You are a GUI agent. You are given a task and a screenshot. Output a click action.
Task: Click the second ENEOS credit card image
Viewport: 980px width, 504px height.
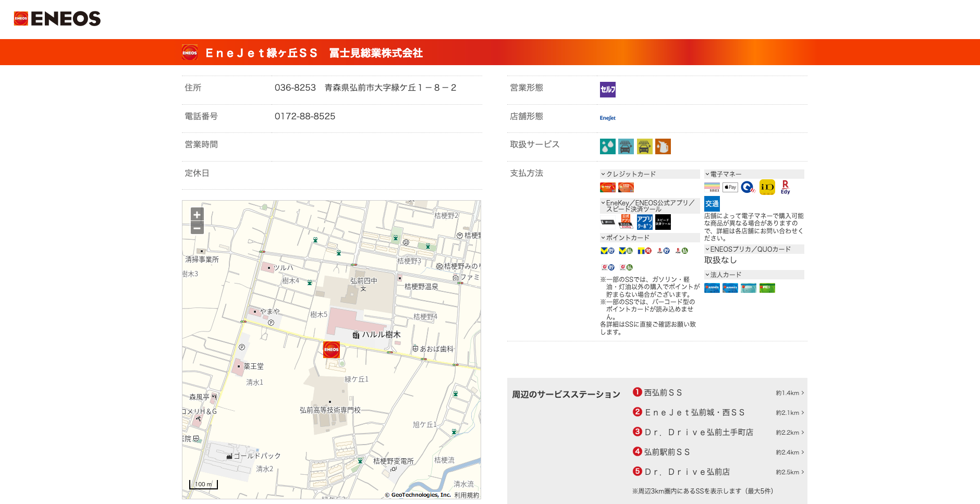pyautogui.click(x=626, y=187)
